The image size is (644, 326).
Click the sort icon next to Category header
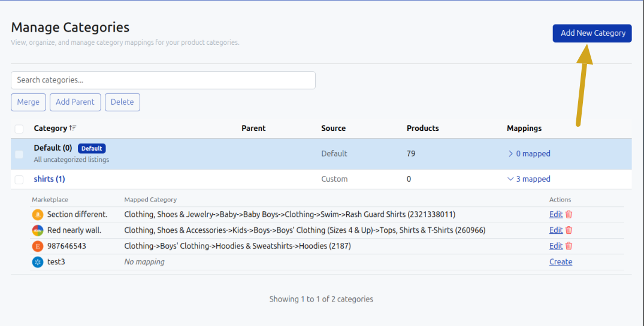tap(73, 129)
